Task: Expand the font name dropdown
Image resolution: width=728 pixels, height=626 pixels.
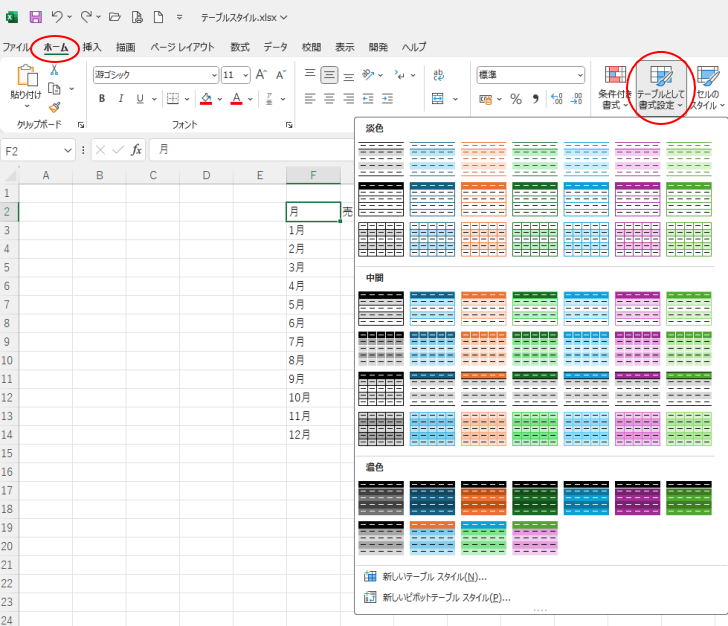Action: point(214,75)
